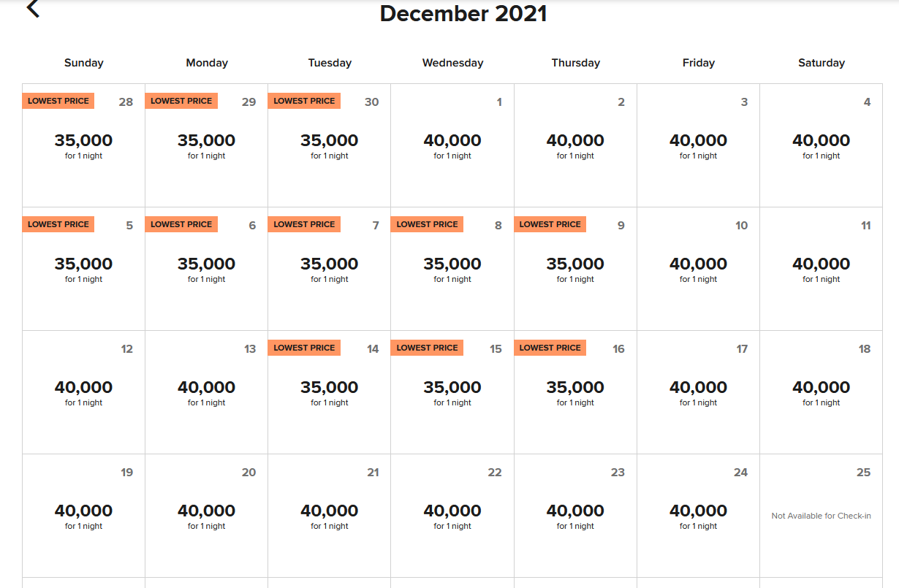Select Wednesday December 22
Viewport: 899px width, 588px height.
(x=452, y=516)
